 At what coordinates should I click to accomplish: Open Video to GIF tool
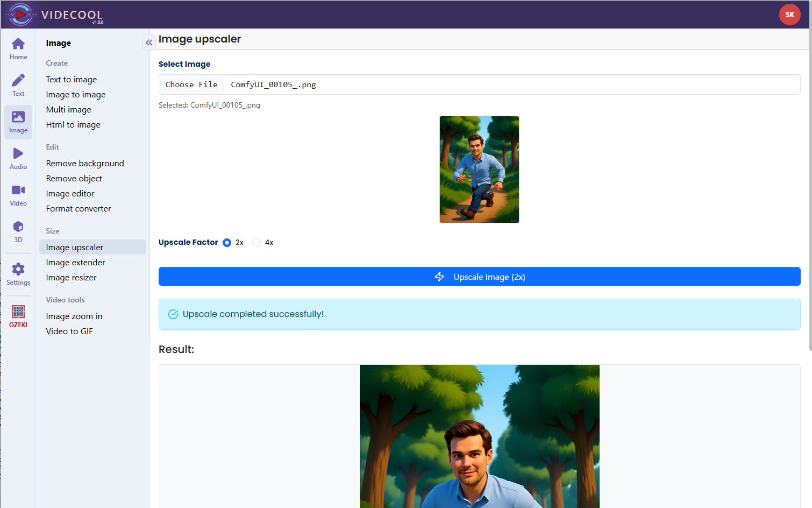tap(69, 331)
